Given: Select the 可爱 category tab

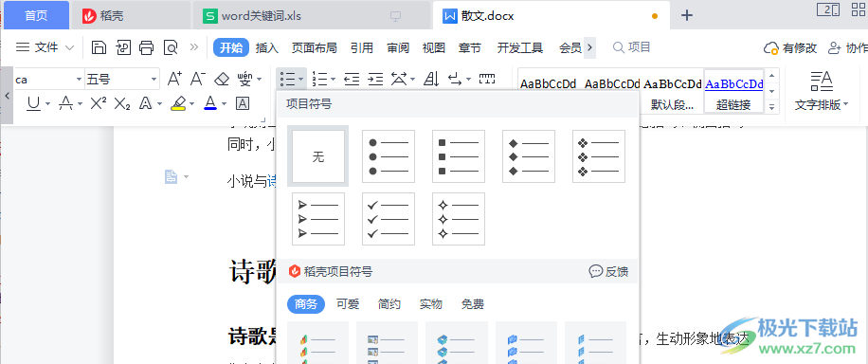Looking at the screenshot, I should [x=348, y=304].
